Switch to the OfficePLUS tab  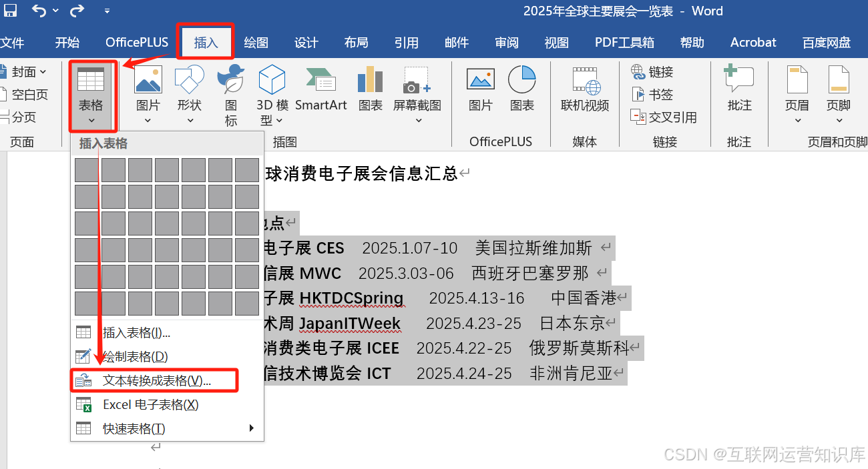[137, 43]
